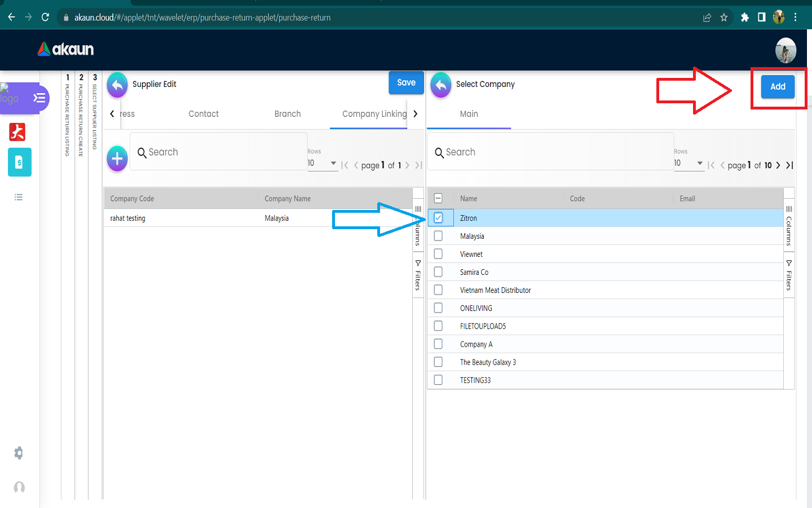
Task: Toggle the select-all checkbox in Name header
Action: (x=438, y=198)
